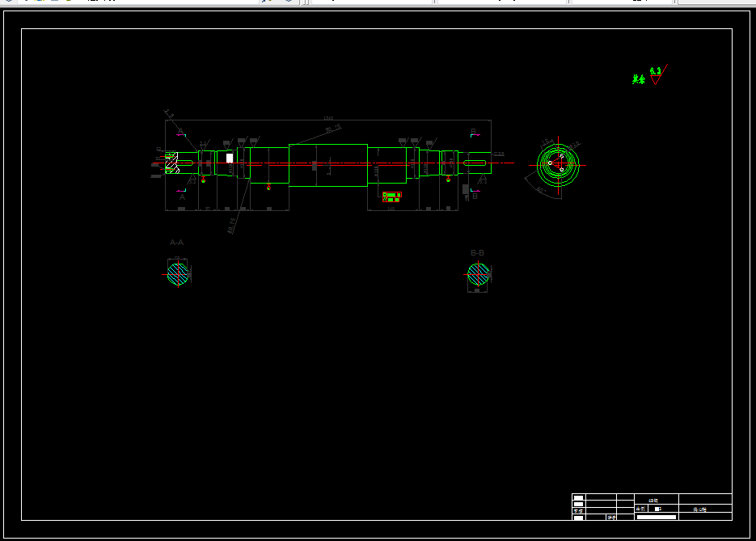Select the keyway slot at right shaft end
756x541 pixels.
coord(475,163)
